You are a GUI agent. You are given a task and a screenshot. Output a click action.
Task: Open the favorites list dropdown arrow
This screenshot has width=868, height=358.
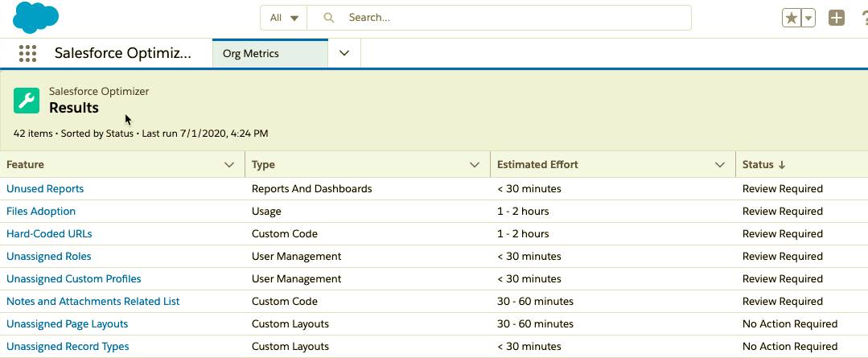tap(808, 18)
